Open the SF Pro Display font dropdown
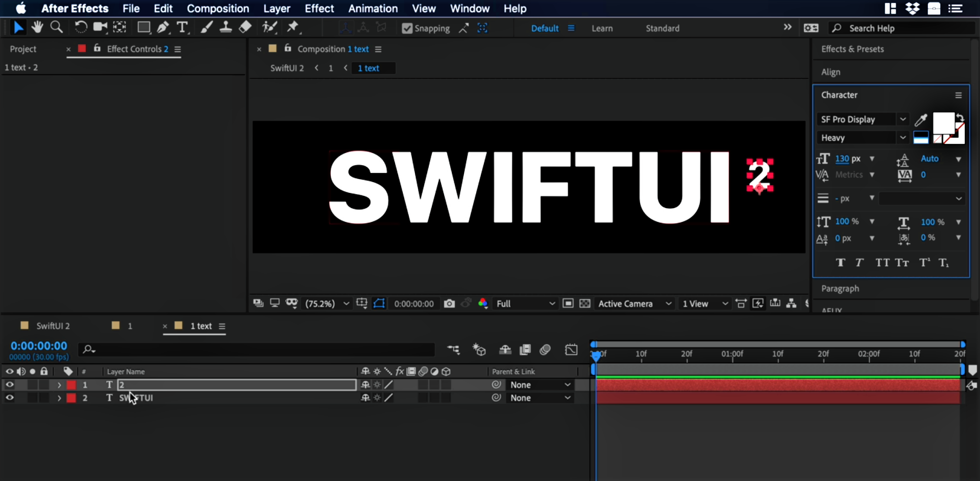This screenshot has width=980, height=481. click(902, 119)
